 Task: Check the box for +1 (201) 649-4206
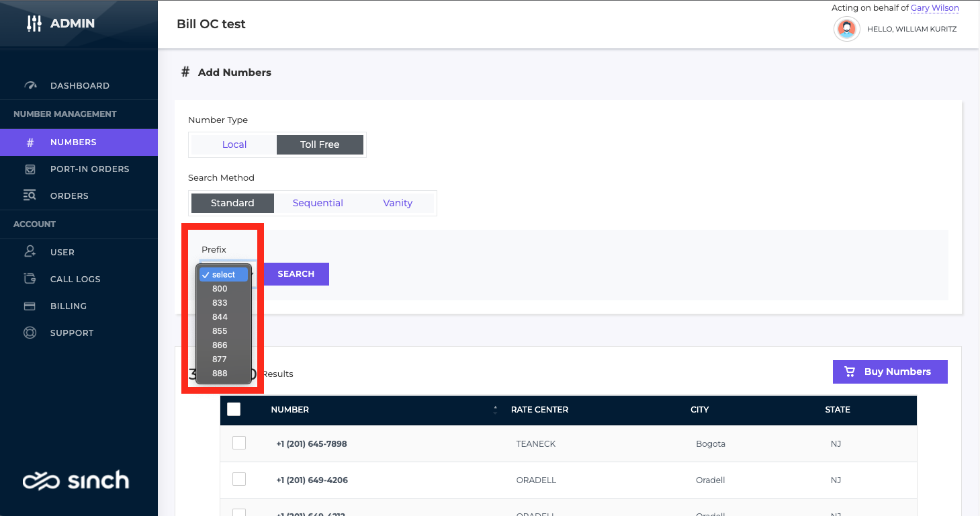click(239, 479)
